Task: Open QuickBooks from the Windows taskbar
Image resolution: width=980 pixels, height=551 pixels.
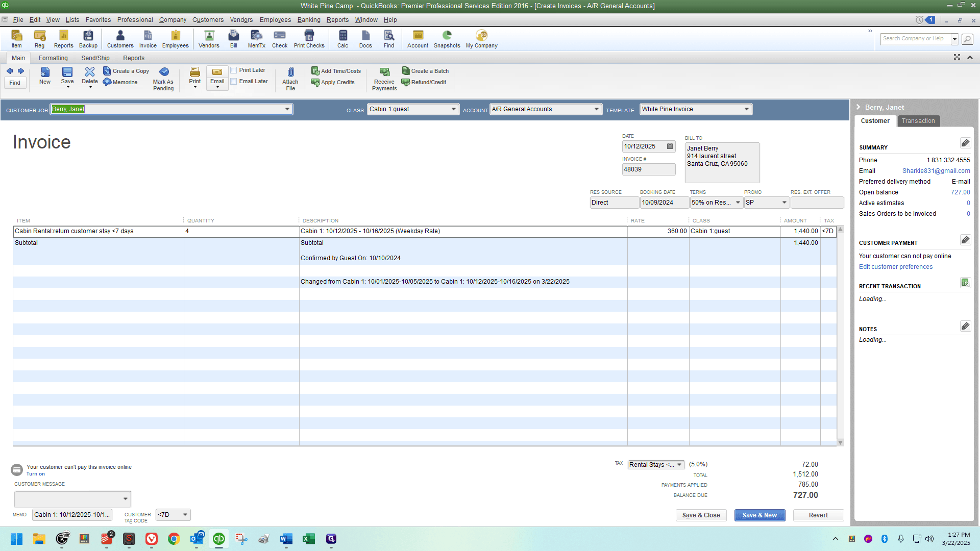Action: pyautogui.click(x=219, y=539)
